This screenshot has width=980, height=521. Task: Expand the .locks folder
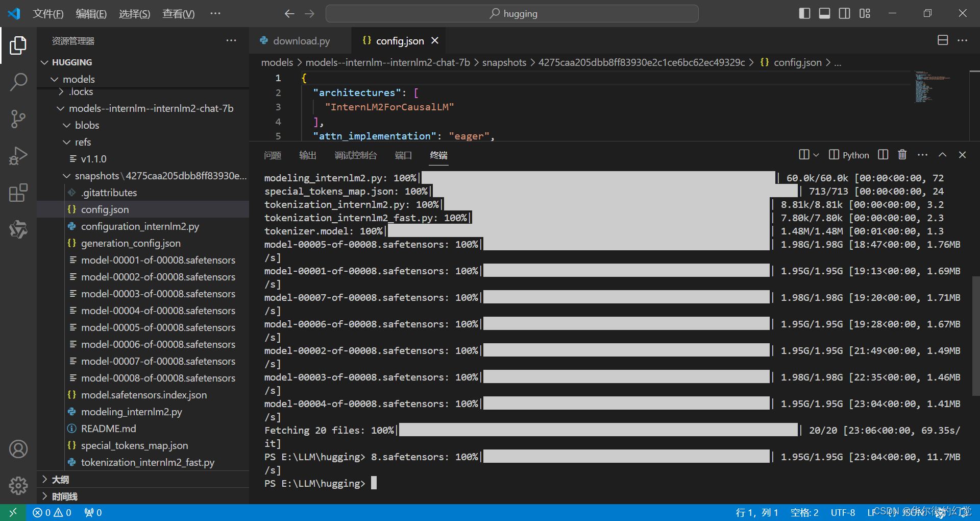coord(143,92)
